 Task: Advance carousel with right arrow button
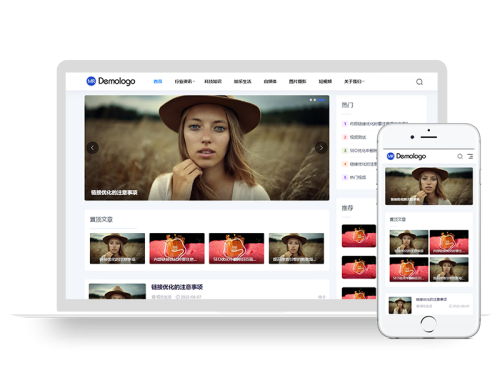point(321,148)
